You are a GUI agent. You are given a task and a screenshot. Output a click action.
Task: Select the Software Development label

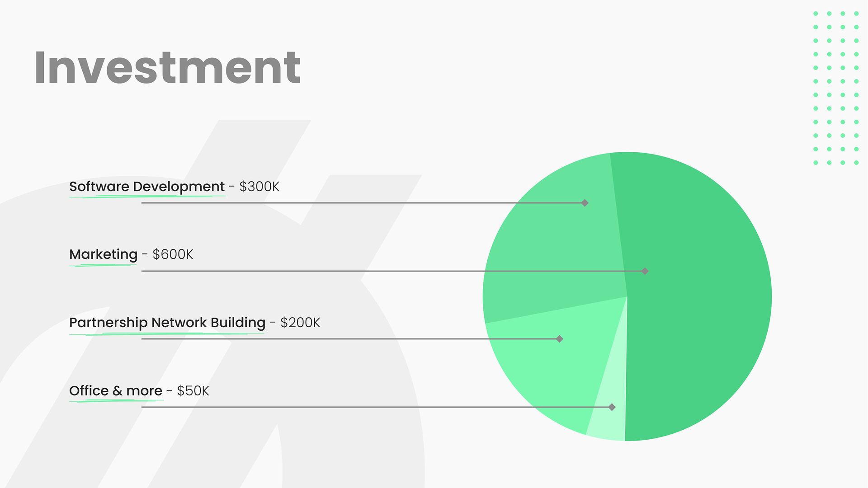146,186
